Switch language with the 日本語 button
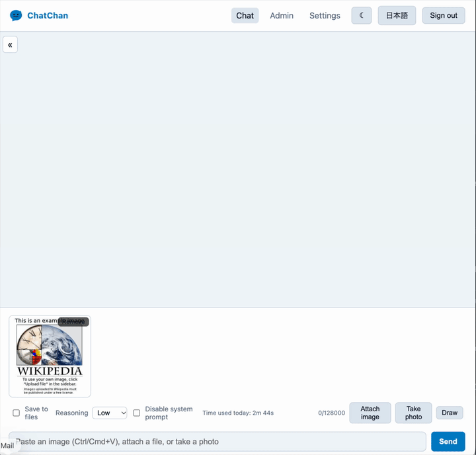This screenshot has width=476, height=455. pyautogui.click(x=397, y=15)
